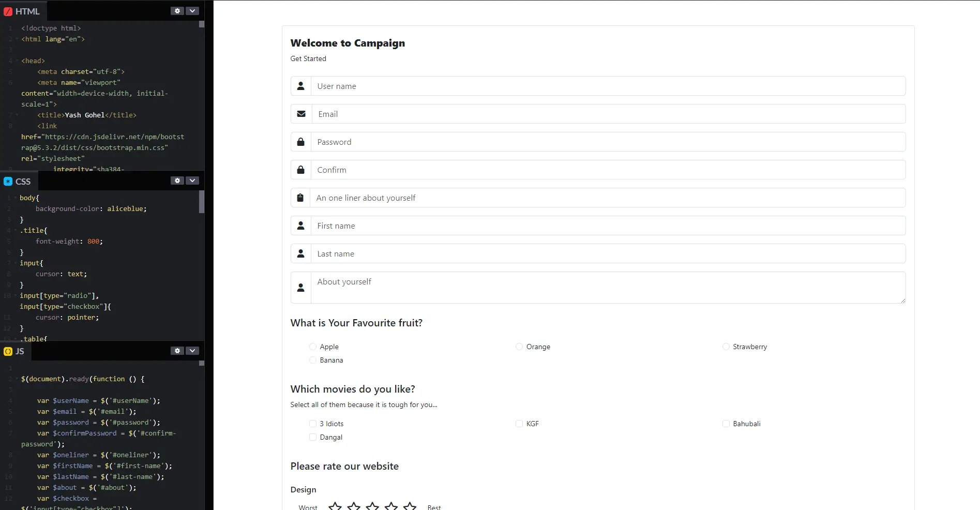Open the JS panel settings gear
The height and width of the screenshot is (510, 980).
click(177, 351)
